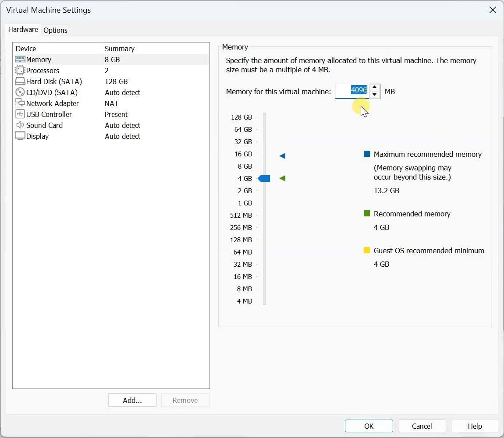Image resolution: width=504 pixels, height=438 pixels.
Task: Click the Hard Disk (SATA) icon
Action: pos(20,81)
